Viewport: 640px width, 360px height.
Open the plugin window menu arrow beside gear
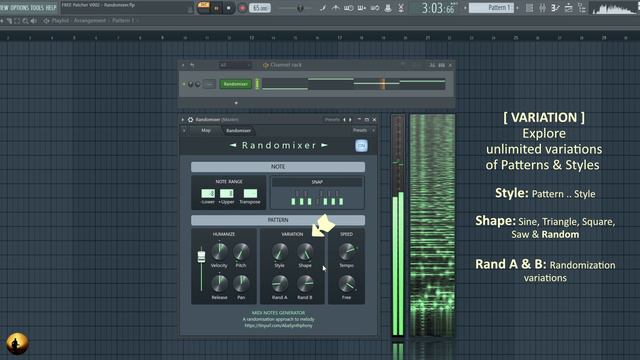(183, 120)
